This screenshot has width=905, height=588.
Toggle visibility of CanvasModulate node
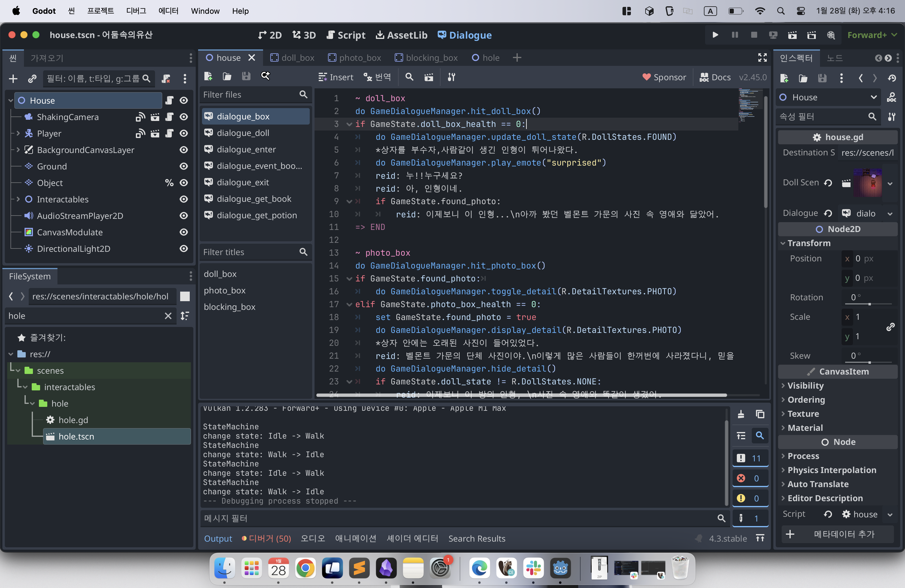[x=184, y=232]
